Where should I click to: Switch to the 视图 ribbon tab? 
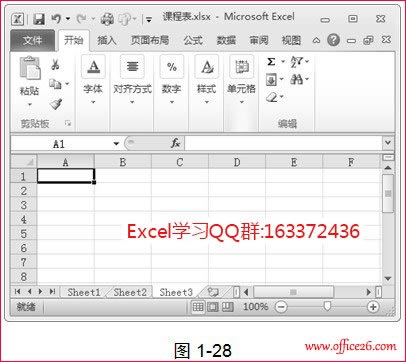pyautogui.click(x=291, y=40)
